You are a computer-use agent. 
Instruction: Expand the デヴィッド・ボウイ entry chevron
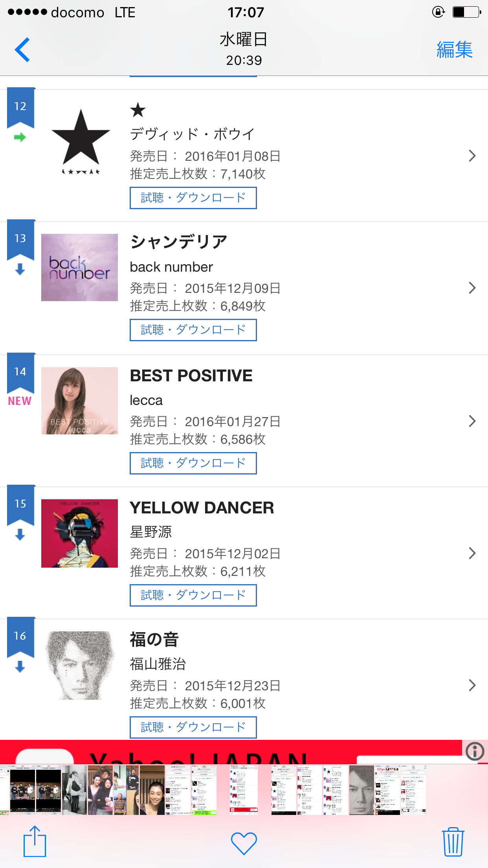click(x=472, y=156)
